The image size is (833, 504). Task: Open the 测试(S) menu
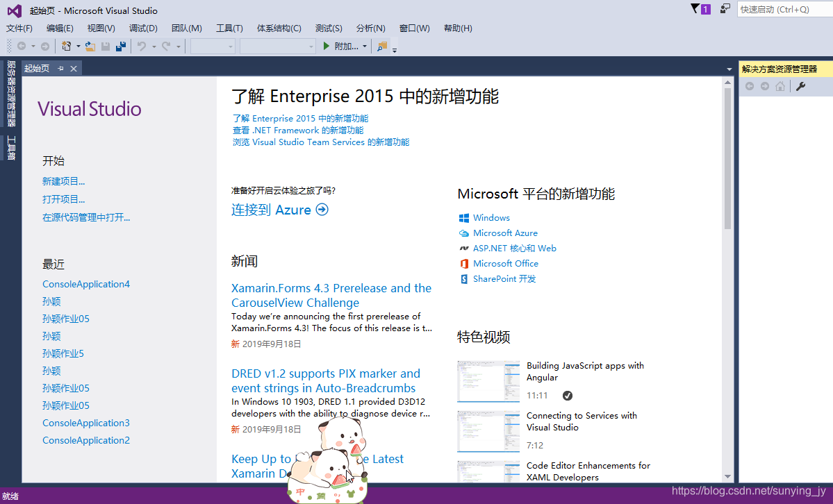tap(329, 28)
